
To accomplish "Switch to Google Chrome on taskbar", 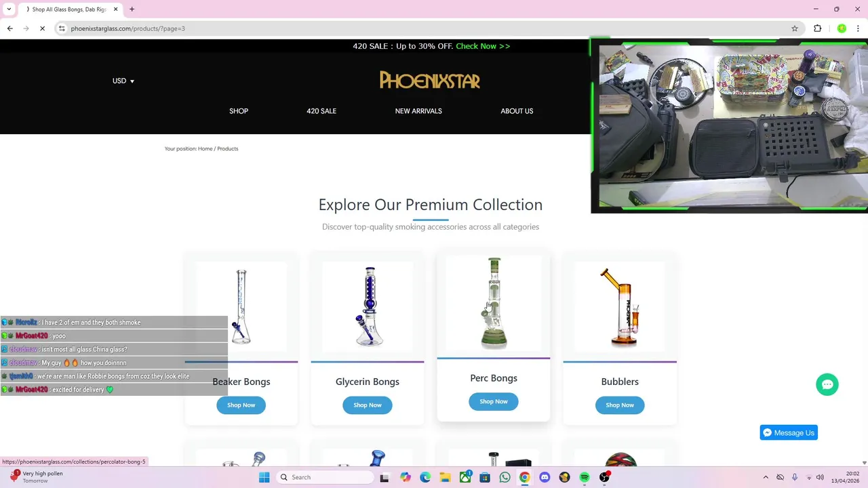I will click(525, 477).
